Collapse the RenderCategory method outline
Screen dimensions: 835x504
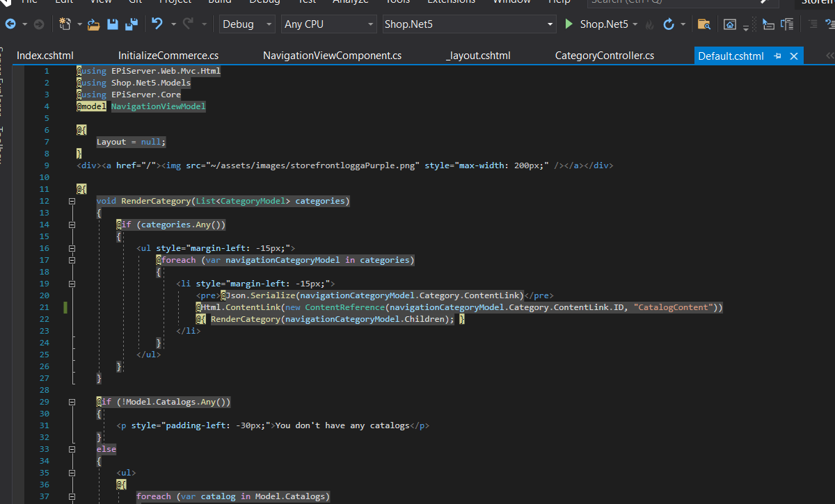point(72,201)
